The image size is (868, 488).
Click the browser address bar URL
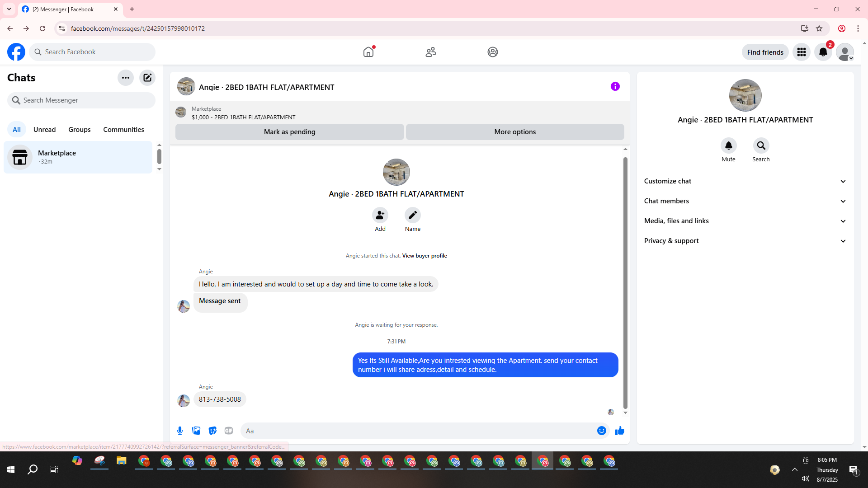coord(138,28)
